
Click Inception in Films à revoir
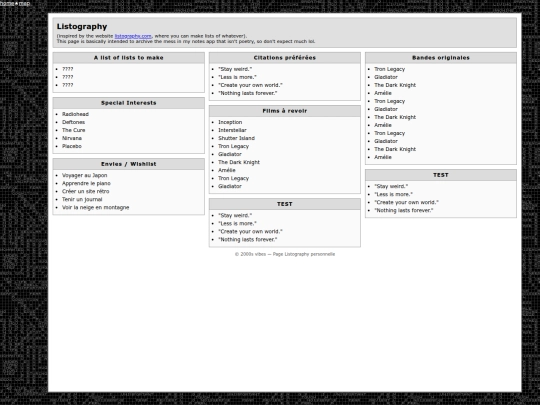coord(230,122)
